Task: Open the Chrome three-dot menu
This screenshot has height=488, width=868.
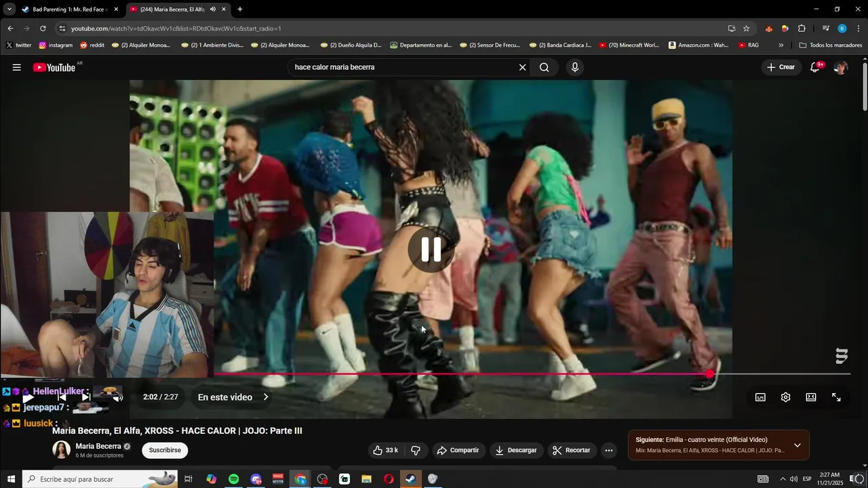Action: tap(859, 28)
